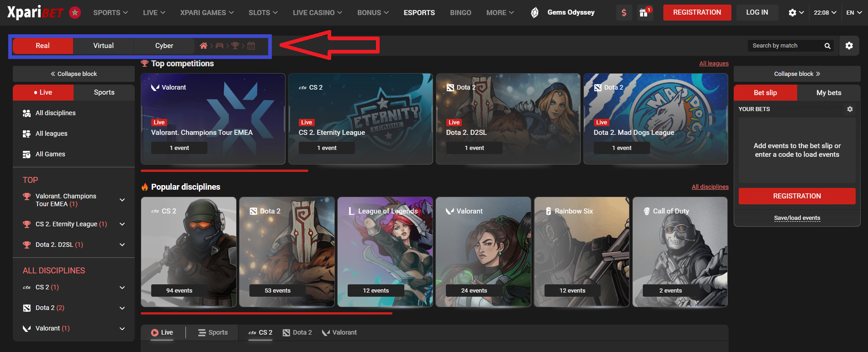868x352 pixels.
Task: Click the All disciplines sidebar icon
Action: (x=26, y=113)
